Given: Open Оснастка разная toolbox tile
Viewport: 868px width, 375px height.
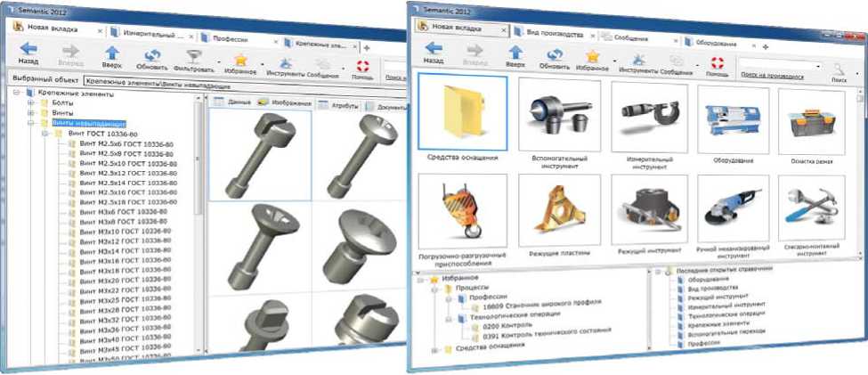Looking at the screenshot, I should pyautogui.click(x=812, y=122).
